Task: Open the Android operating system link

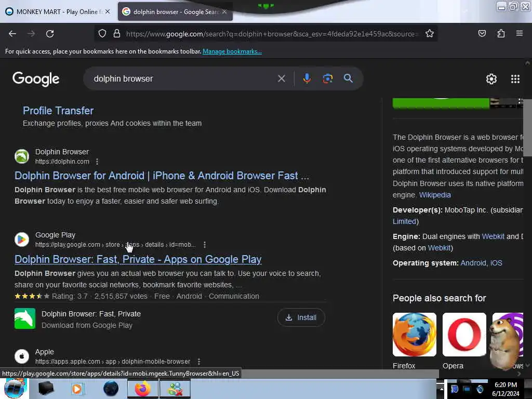Action: (473, 263)
